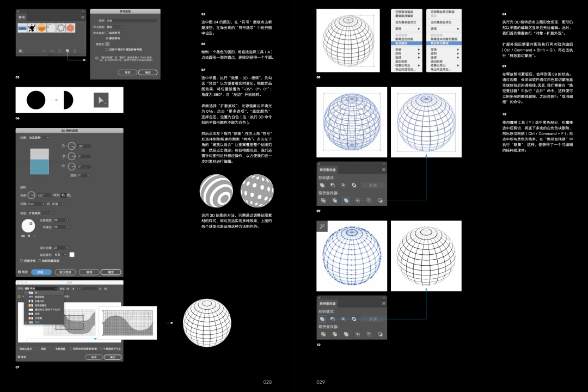This screenshot has width=588, height=392.
Task: Click the trash icon in Symbols panel
Action: point(75,51)
